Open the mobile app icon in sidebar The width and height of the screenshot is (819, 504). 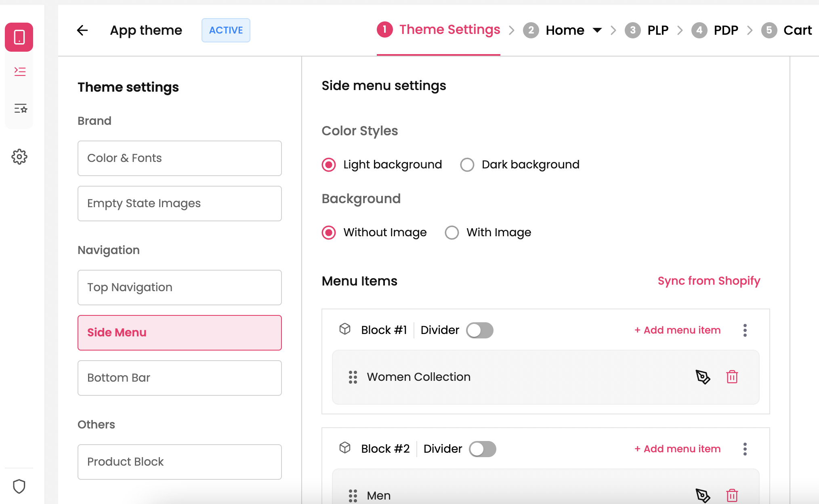pyautogui.click(x=19, y=37)
